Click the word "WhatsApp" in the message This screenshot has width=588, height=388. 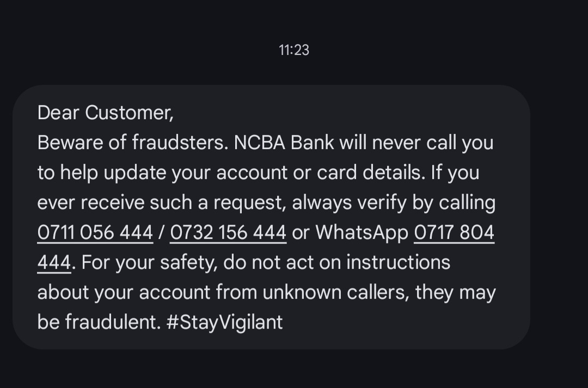click(362, 233)
